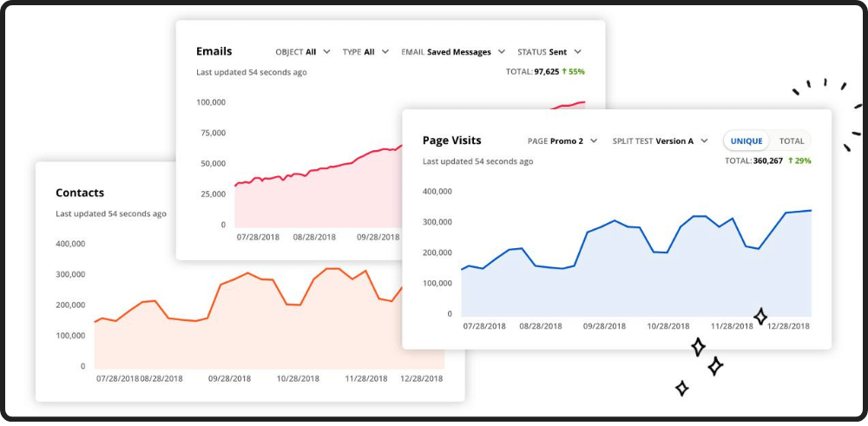Click the 100,000 axis label in Page Visits chart
This screenshot has width=868, height=426.
point(437,283)
